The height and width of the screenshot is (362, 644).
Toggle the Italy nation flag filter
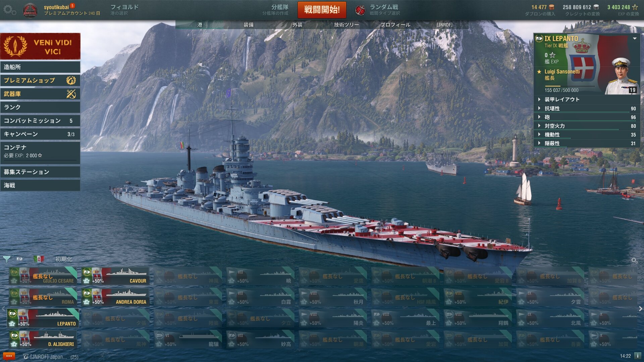[39, 259]
